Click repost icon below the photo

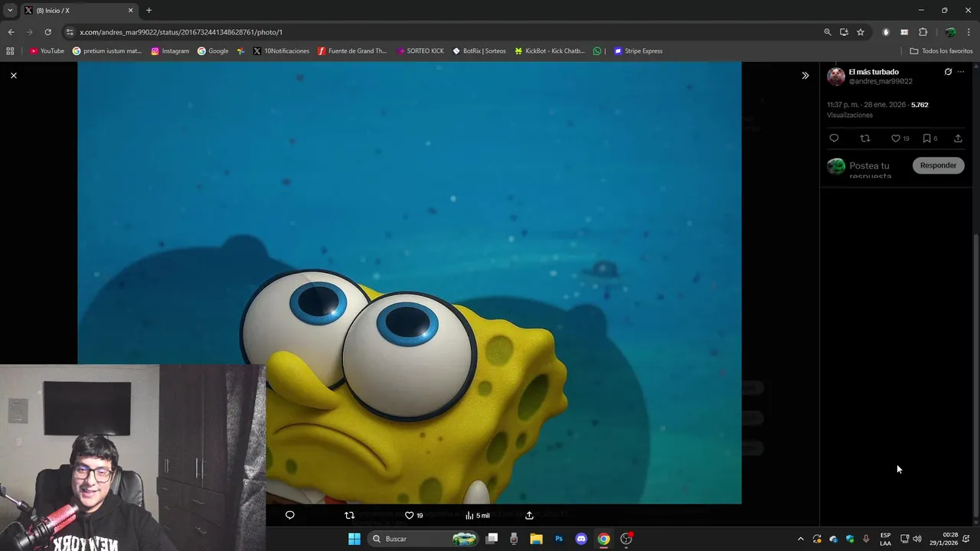pyautogui.click(x=349, y=515)
